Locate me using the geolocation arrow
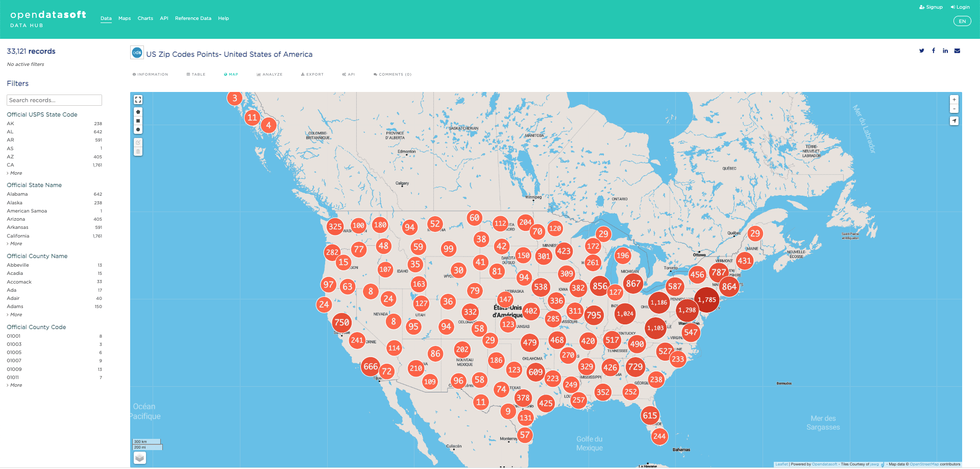 coord(954,121)
